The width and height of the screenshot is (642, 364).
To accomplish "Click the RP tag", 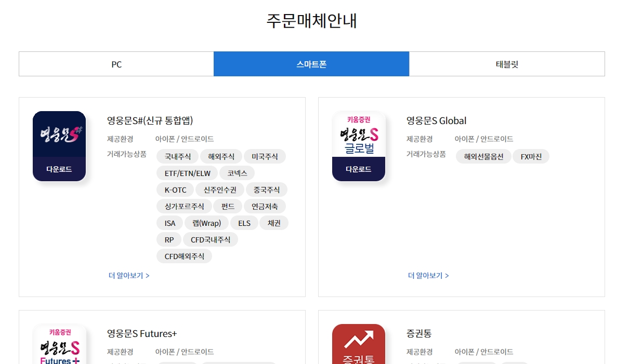I will 169,239.
